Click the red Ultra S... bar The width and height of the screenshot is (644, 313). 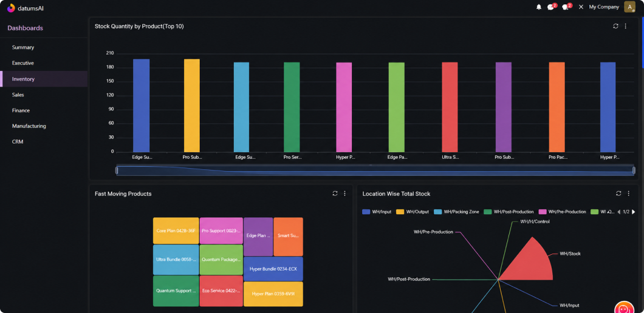tap(450, 107)
